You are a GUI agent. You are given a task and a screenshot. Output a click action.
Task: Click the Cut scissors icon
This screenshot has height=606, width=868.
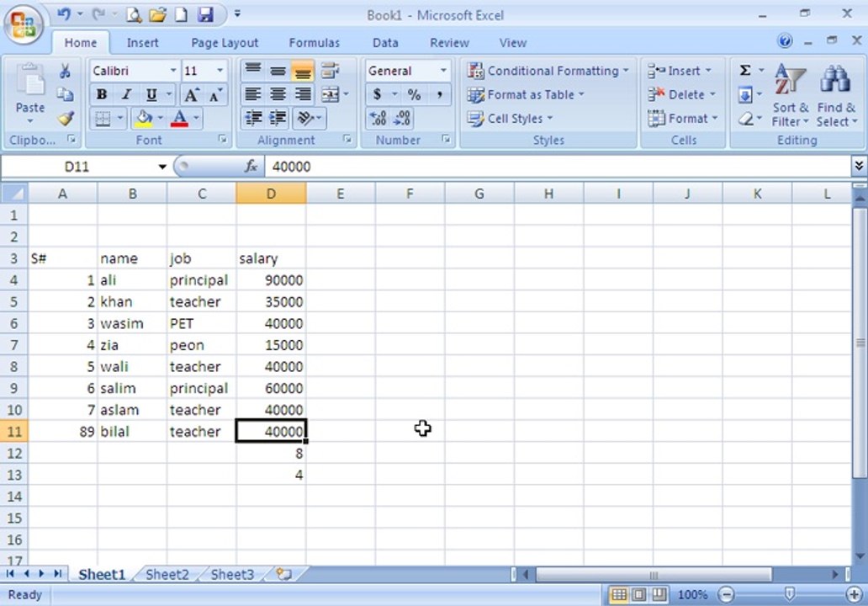(x=66, y=71)
